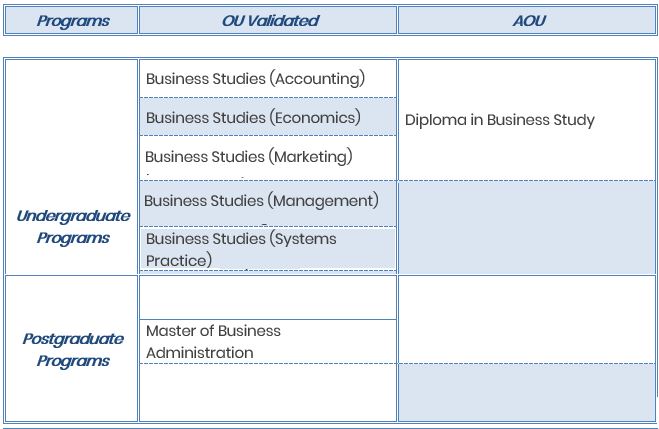Click 'Programs' beneath the Postgraduate word
Image resolution: width=659 pixels, height=429 pixels.
pos(73,361)
